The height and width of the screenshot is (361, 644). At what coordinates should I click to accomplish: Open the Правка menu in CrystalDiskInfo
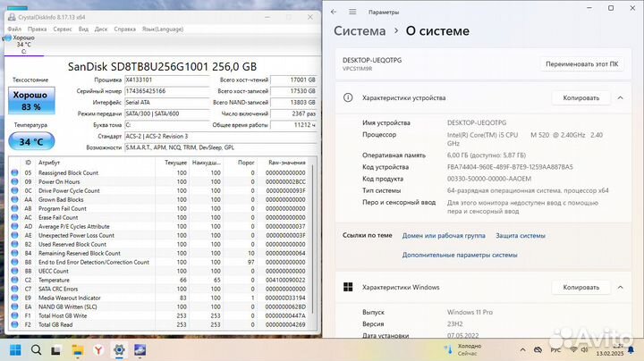pos(37,29)
